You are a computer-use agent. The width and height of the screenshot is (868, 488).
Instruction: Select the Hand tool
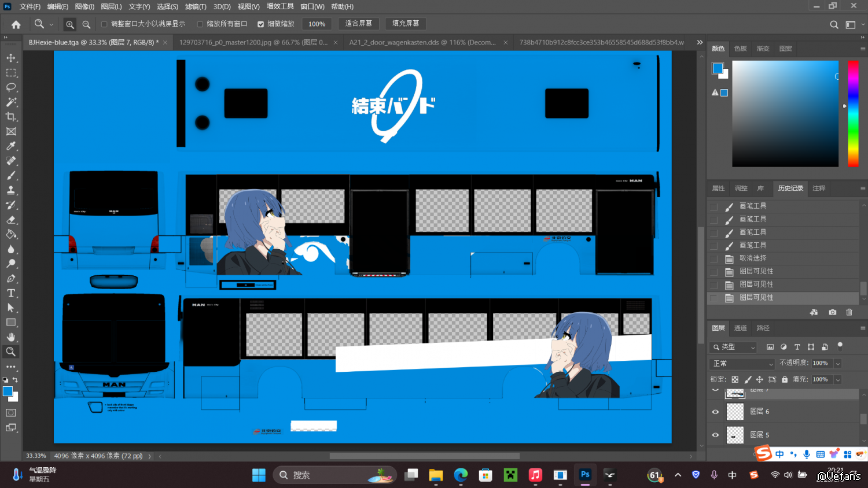tap(11, 337)
